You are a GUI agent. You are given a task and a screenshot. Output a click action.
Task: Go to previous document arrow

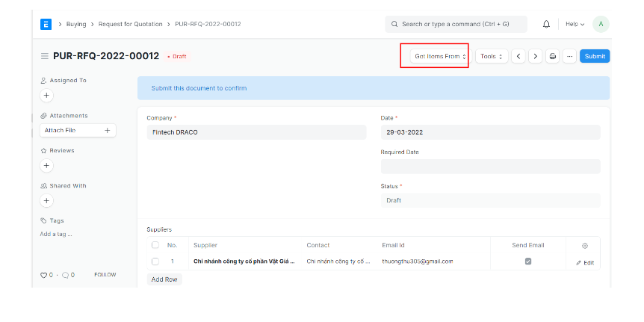518,56
